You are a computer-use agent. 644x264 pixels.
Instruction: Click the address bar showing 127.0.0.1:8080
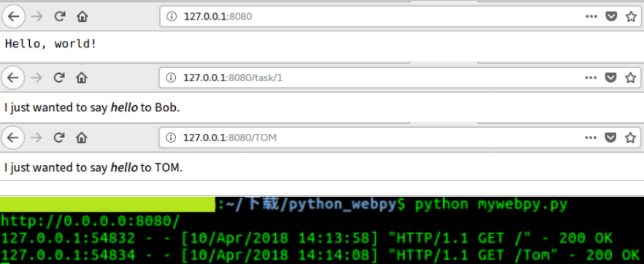400,16
